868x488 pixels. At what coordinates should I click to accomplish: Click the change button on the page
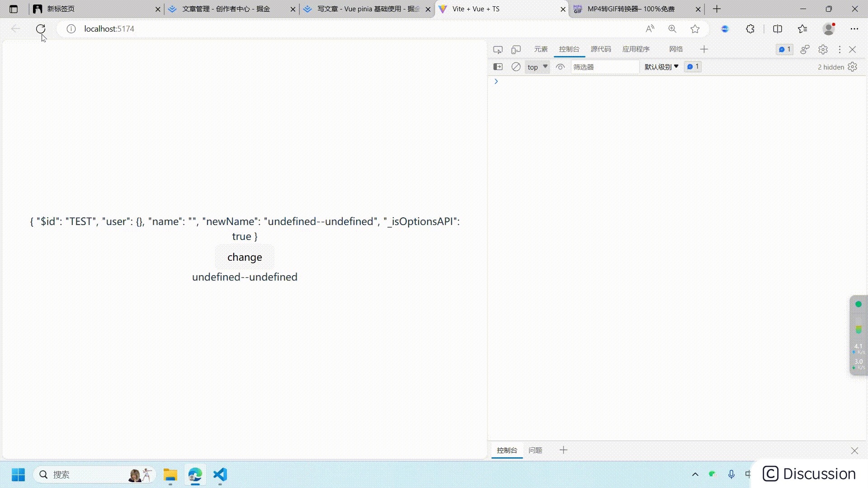245,257
